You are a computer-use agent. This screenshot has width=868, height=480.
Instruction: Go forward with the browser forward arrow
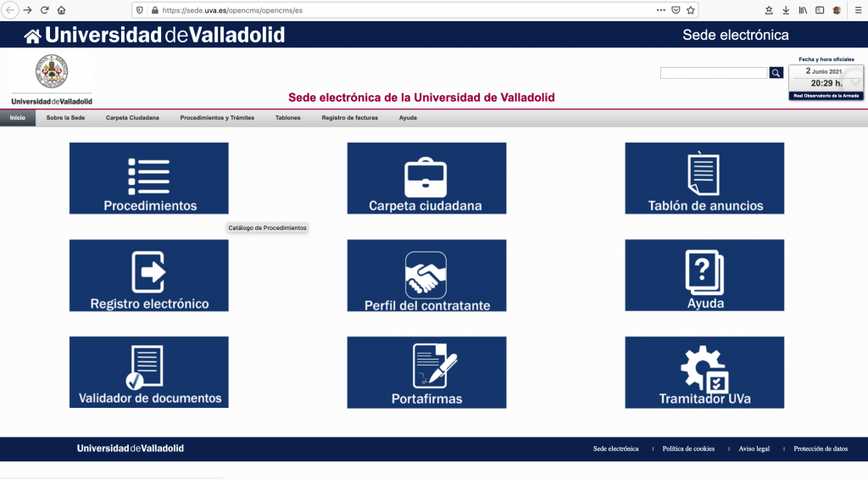click(27, 10)
